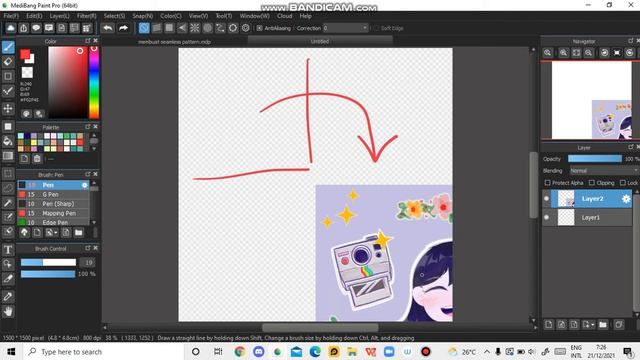Adjust the brush size slider

coord(49,262)
